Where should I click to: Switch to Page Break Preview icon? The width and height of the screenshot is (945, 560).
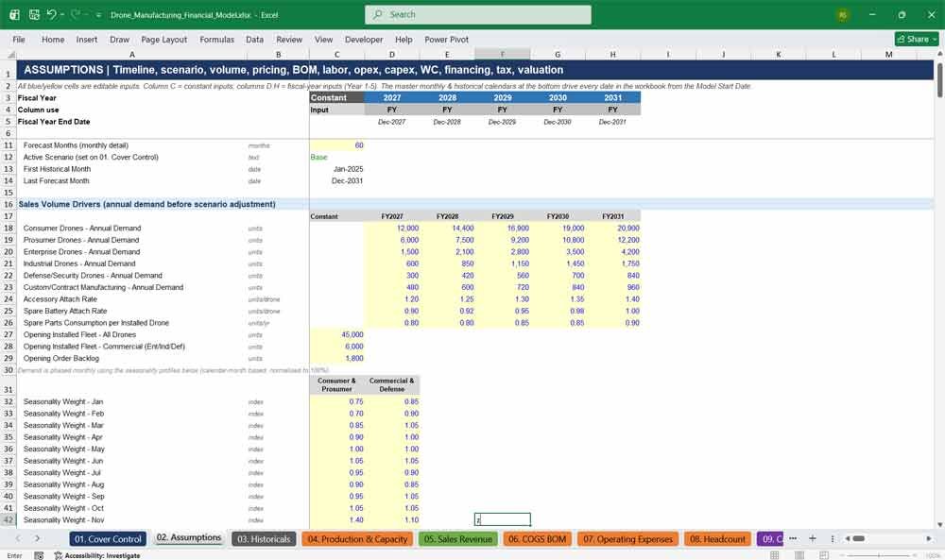tap(824, 554)
